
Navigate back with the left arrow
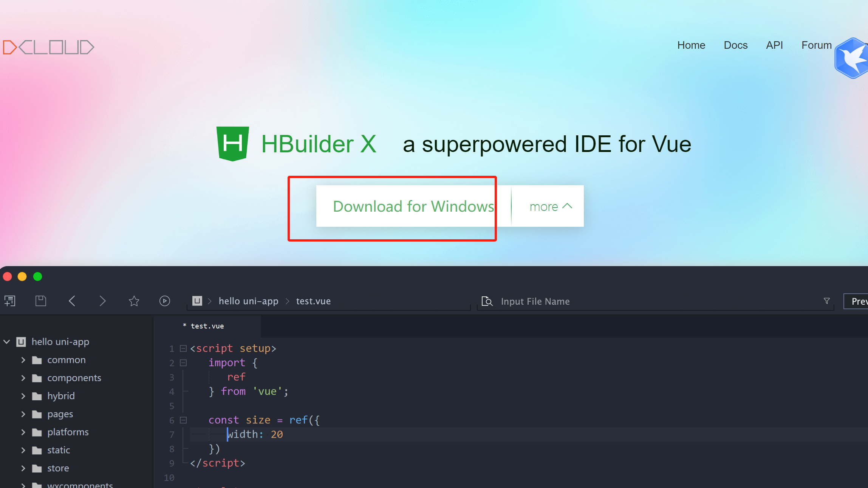click(x=72, y=301)
